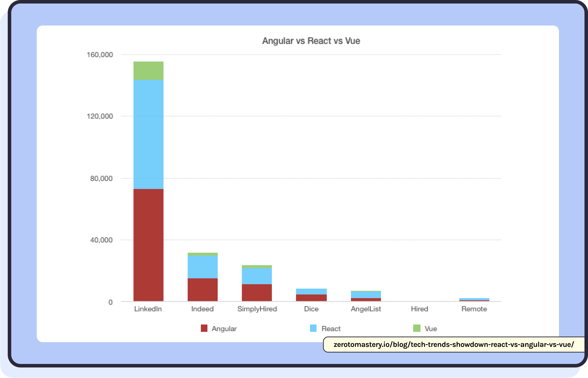This screenshot has height=378, width=588.
Task: Click LinkedIn's green Vue bar segment
Action: pyautogui.click(x=148, y=71)
